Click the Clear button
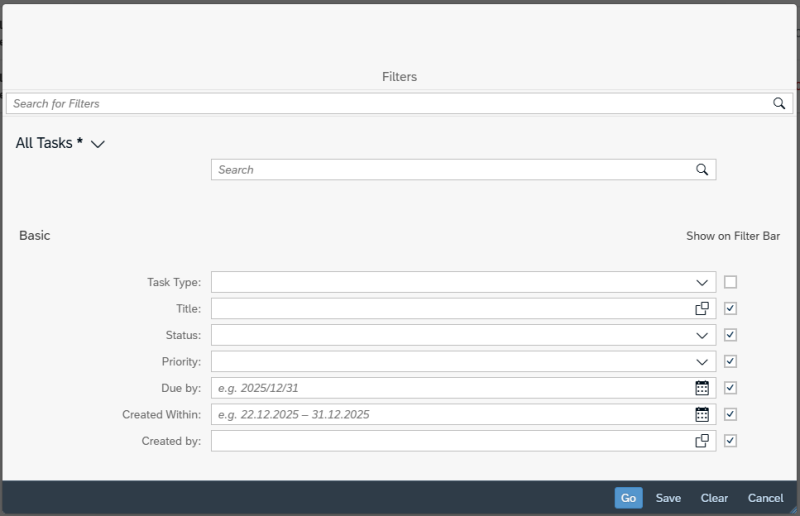Viewport: 800px width, 516px height. pyautogui.click(x=714, y=498)
